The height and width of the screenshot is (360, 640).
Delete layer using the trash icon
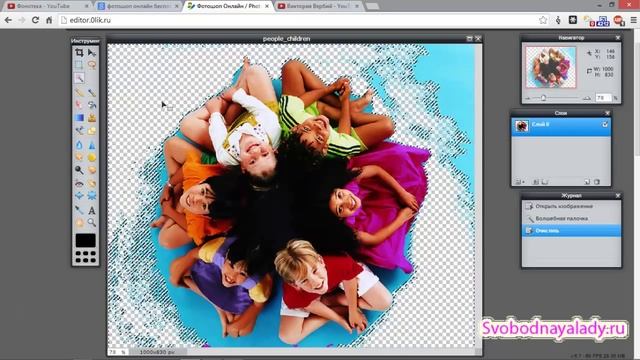pyautogui.click(x=597, y=182)
